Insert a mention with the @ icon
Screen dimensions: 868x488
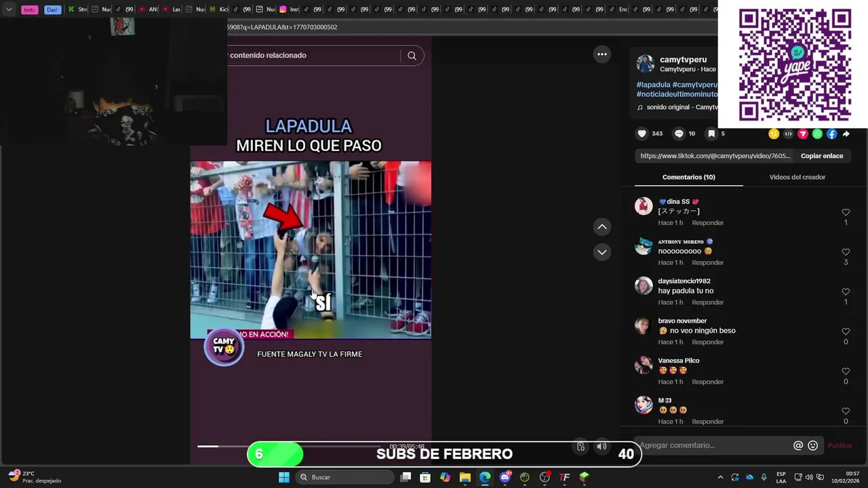798,445
